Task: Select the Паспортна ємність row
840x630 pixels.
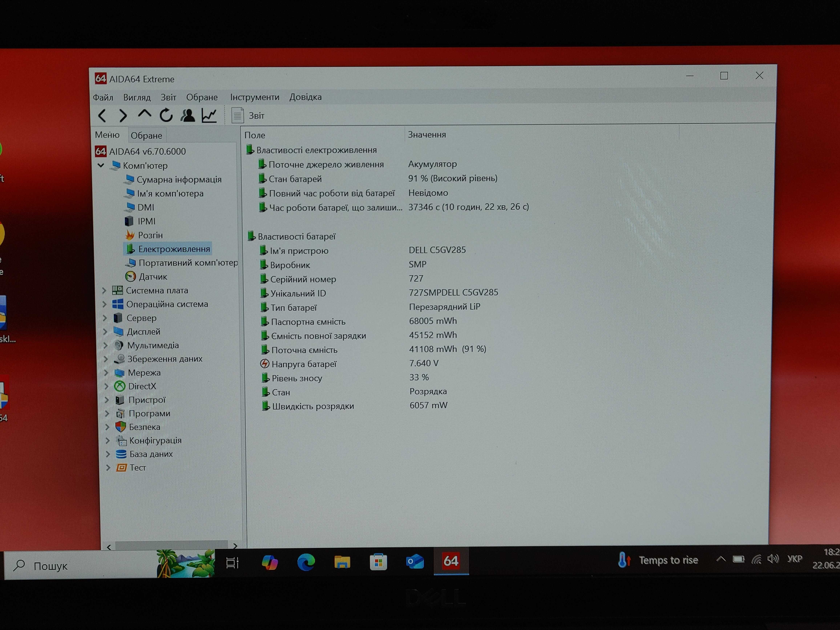Action: [x=359, y=321]
